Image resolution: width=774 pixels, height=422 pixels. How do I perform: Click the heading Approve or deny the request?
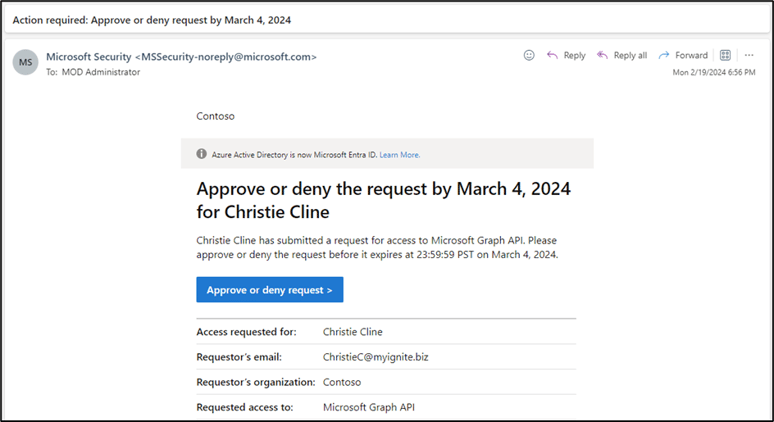(383, 200)
